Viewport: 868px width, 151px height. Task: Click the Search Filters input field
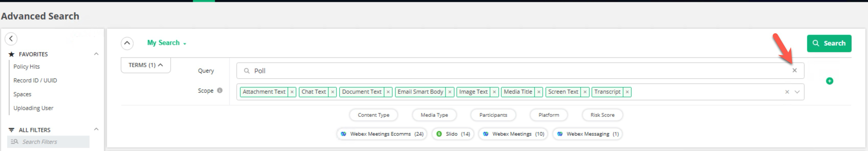(x=51, y=142)
